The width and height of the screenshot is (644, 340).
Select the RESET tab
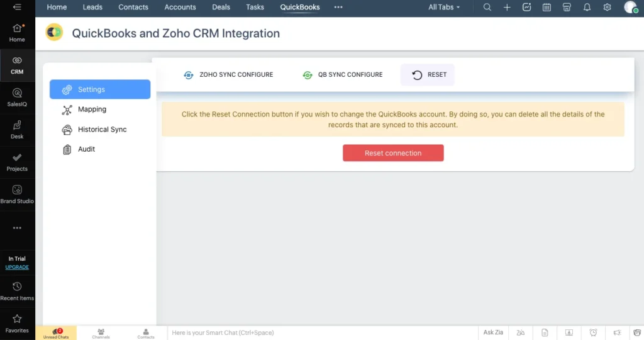tap(428, 75)
